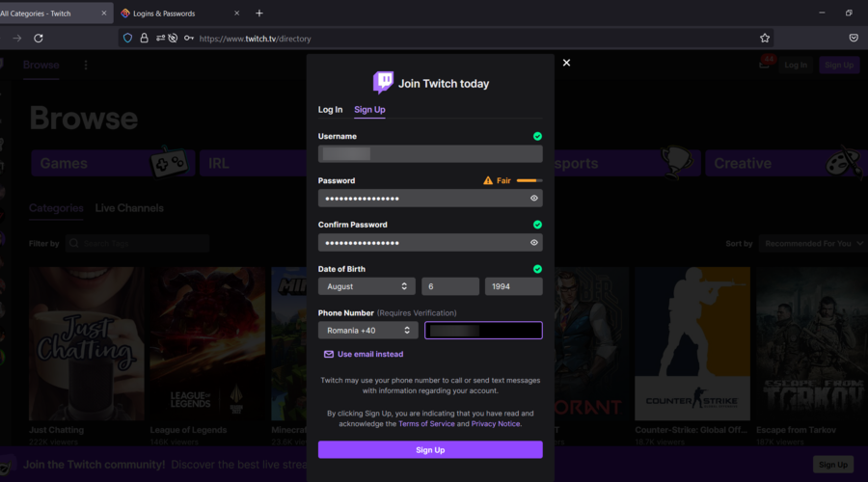Screen dimensions: 868x482
Task: Close the Logins & Passwords tab
Action: pyautogui.click(x=236, y=13)
